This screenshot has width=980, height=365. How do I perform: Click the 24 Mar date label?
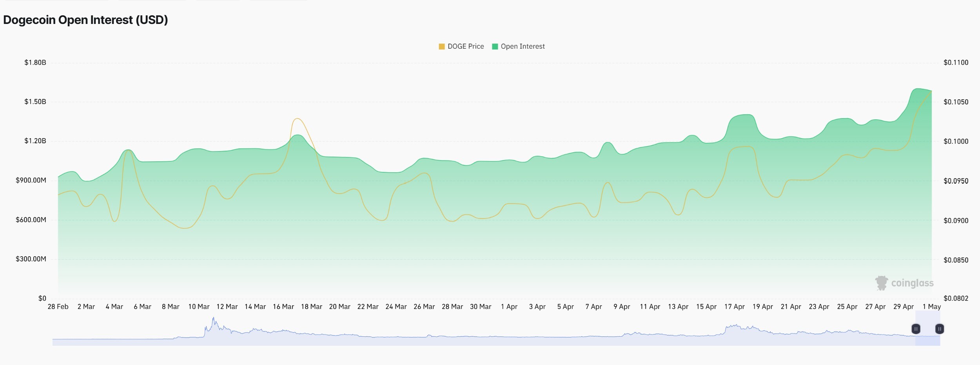click(x=396, y=307)
